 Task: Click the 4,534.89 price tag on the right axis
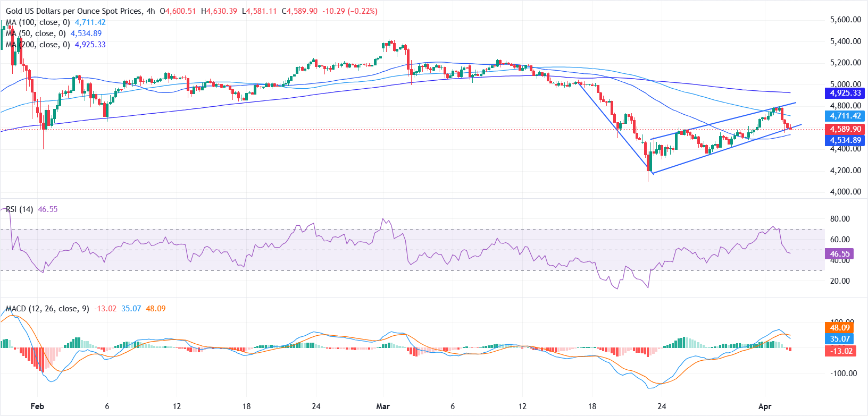tap(845, 140)
